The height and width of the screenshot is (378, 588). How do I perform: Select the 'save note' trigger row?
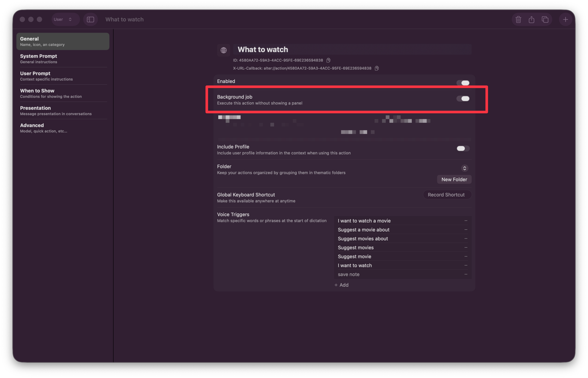[x=402, y=274]
